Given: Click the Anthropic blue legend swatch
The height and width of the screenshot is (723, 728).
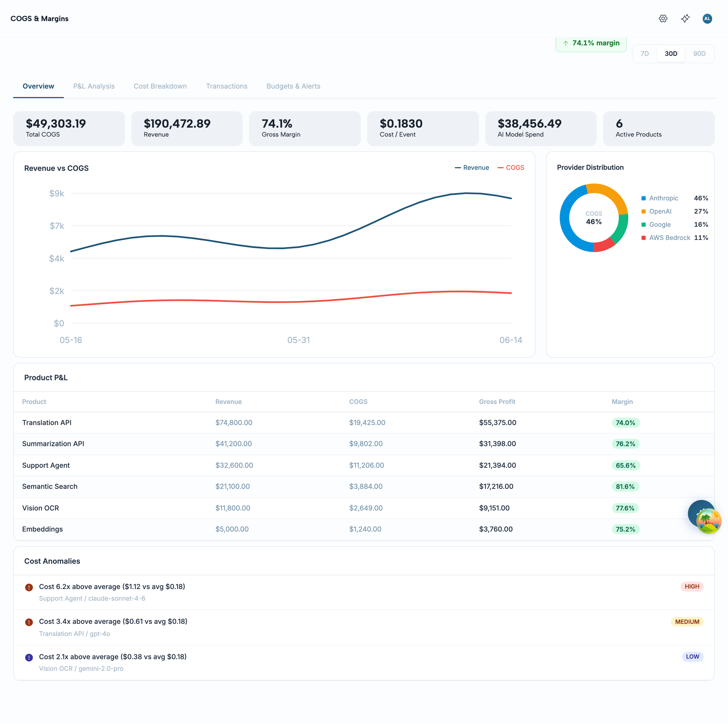Looking at the screenshot, I should [643, 198].
